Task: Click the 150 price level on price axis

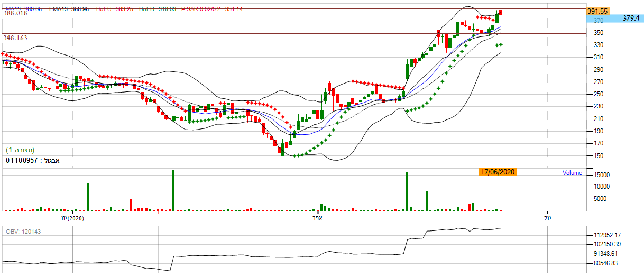Action: click(x=600, y=155)
